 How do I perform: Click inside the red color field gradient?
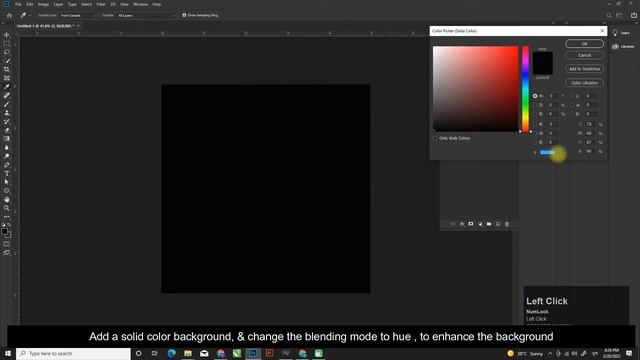(476, 89)
